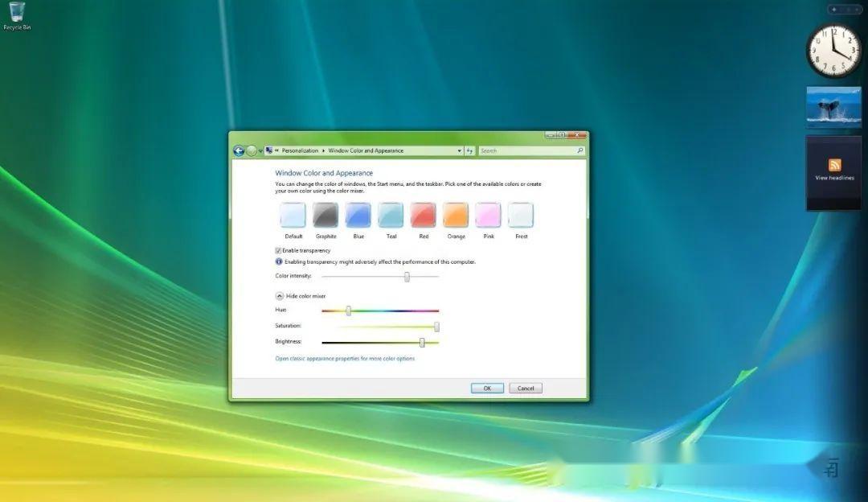
Task: Confirm changes with the OK button
Action: [487, 387]
